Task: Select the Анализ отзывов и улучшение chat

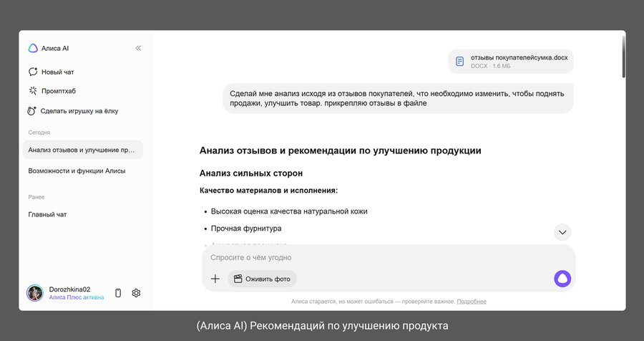Action: coord(83,150)
